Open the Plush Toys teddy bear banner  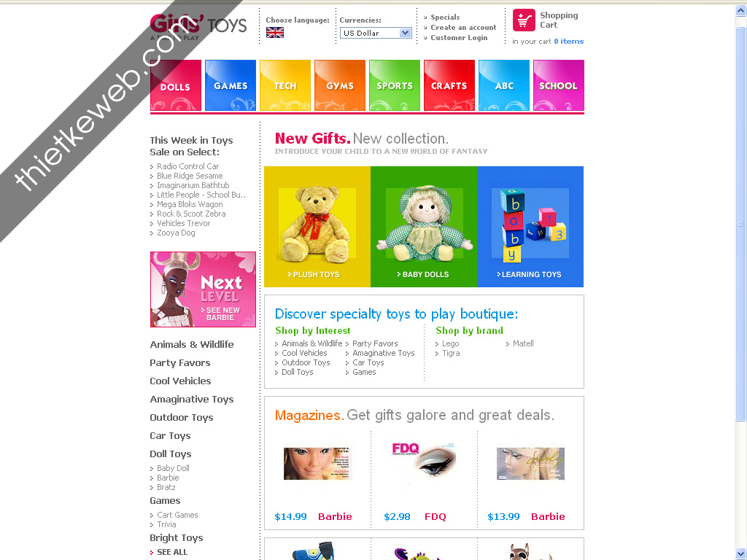coord(317,227)
